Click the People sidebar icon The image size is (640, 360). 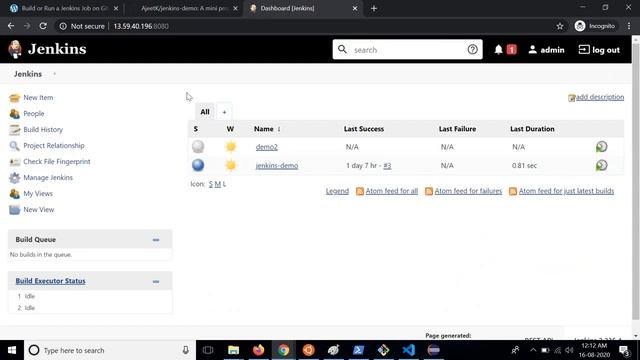point(15,113)
